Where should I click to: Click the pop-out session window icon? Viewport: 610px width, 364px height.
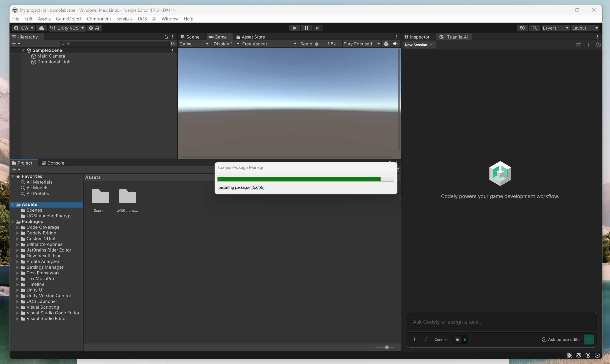tap(578, 45)
